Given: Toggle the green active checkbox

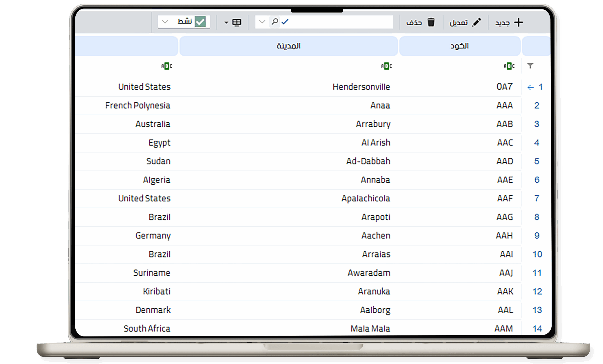Looking at the screenshot, I should (200, 22).
